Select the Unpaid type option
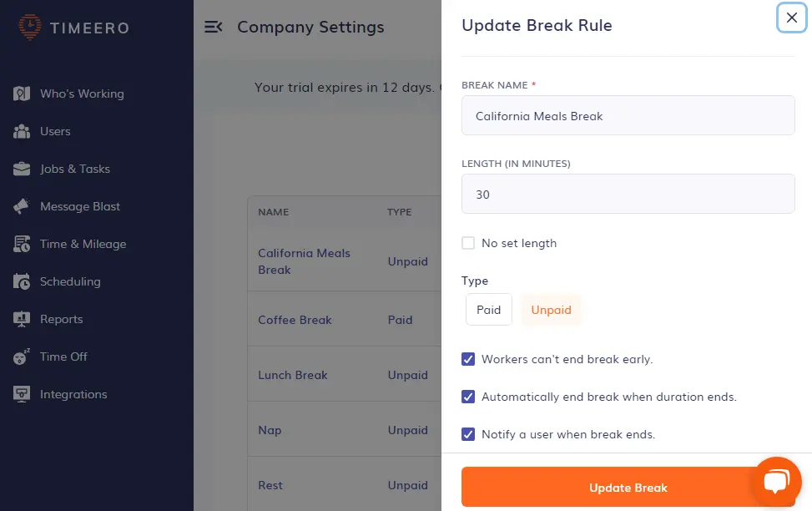The image size is (812, 511). [x=551, y=309]
